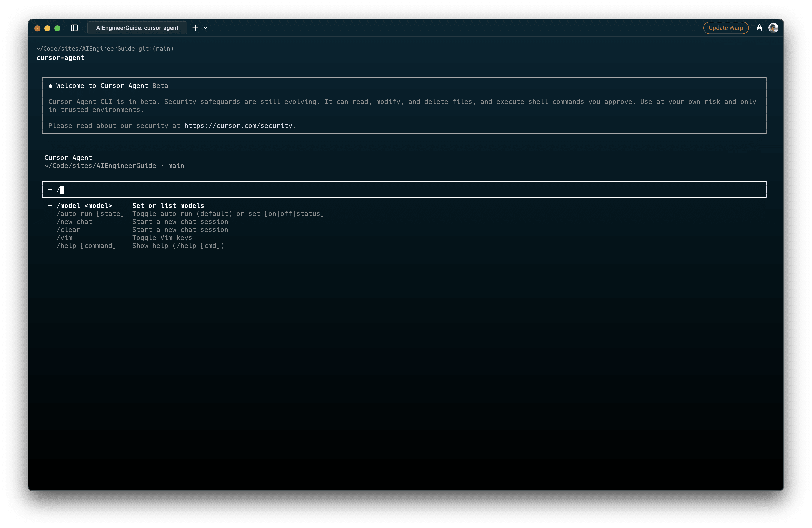Click 'Welcome to Cursor Agent Beta' heading
Image resolution: width=812 pixels, height=528 pixels.
click(x=112, y=86)
